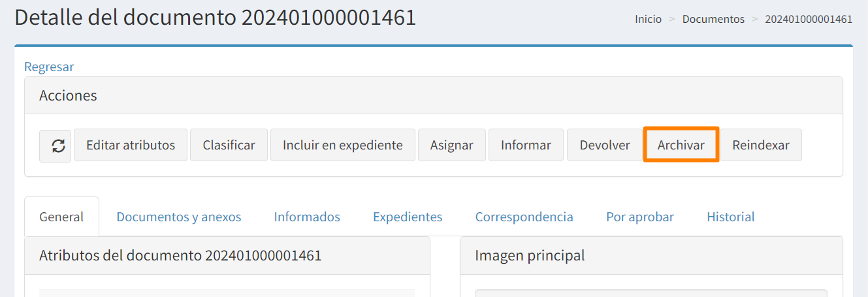
Task: Archive the document with Archivar
Action: coord(681,145)
